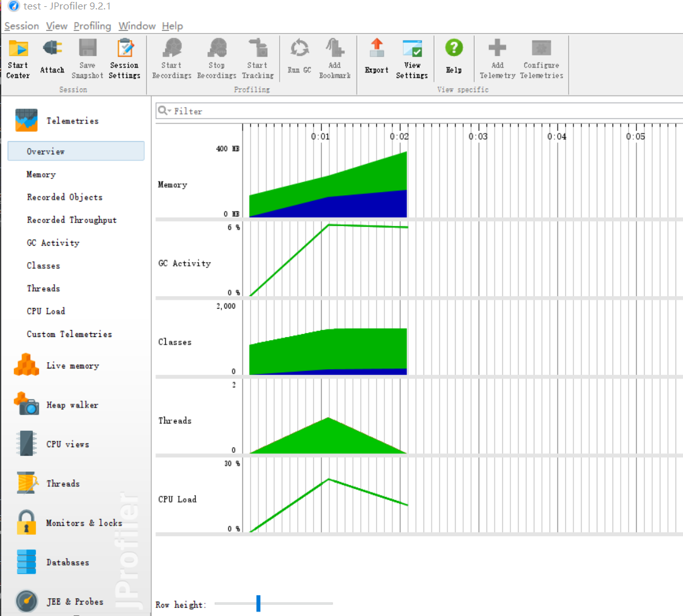Open the filter magnifier dropdown

point(164,111)
